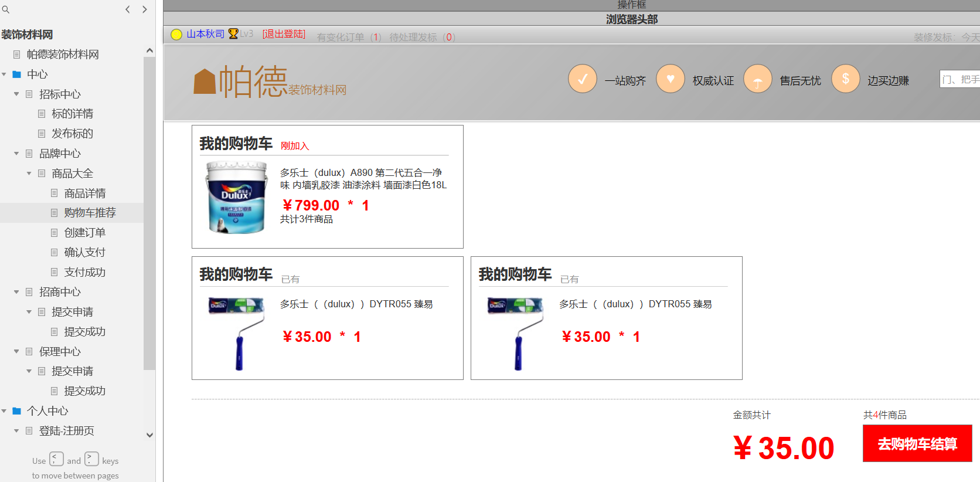The height and width of the screenshot is (482, 980).
Task: Click the header search input field
Action: pos(959,79)
